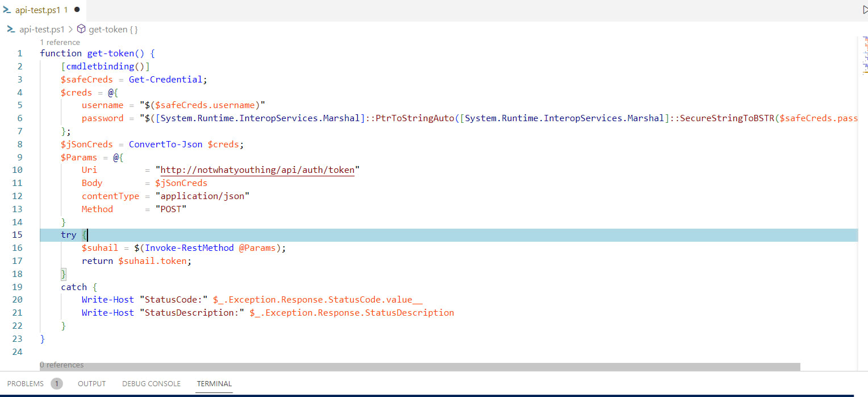Click '$Params' variable on line 9
The width and height of the screenshot is (868, 397).
point(79,158)
